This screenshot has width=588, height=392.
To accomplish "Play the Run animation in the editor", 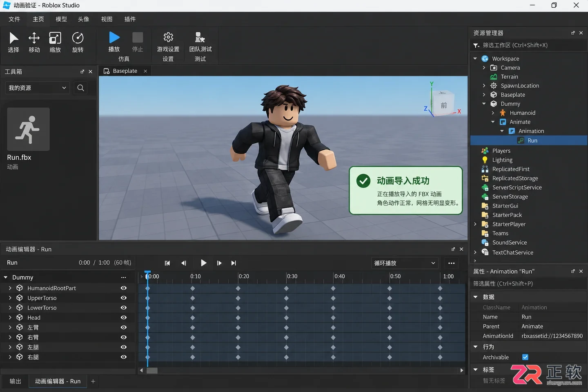I will (203, 263).
